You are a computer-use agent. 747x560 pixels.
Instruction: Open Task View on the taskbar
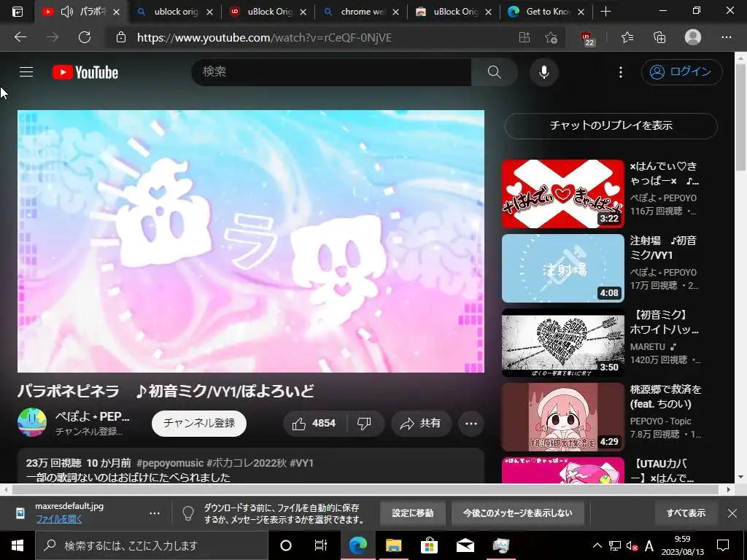coord(321,545)
